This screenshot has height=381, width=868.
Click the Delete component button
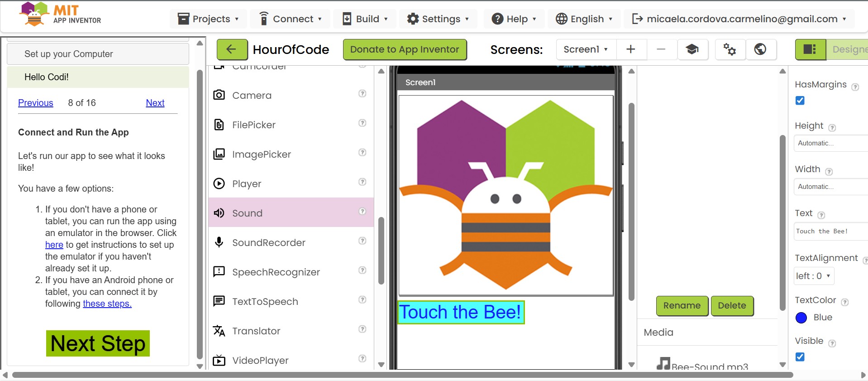point(732,306)
